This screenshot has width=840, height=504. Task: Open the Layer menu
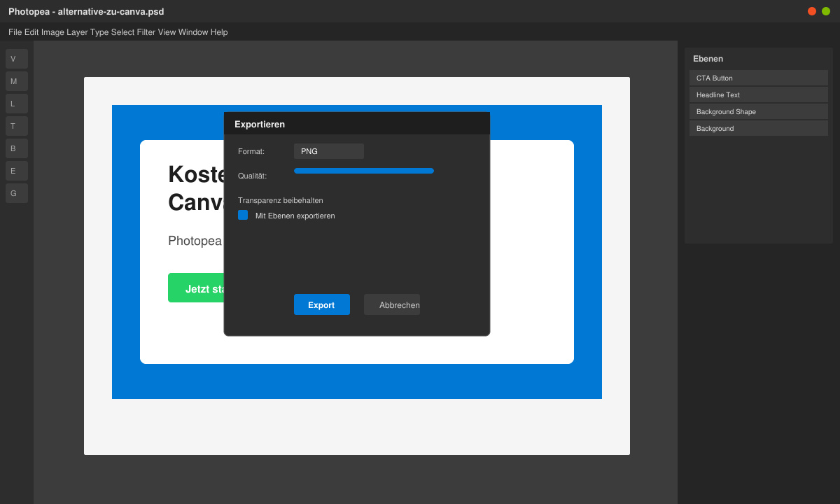pyautogui.click(x=77, y=32)
